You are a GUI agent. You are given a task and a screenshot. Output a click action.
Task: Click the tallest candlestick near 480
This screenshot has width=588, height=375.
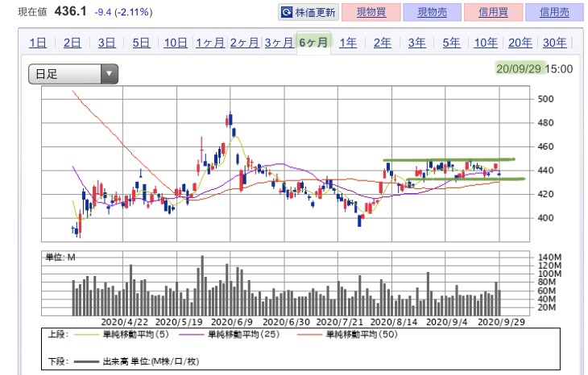tap(230, 119)
